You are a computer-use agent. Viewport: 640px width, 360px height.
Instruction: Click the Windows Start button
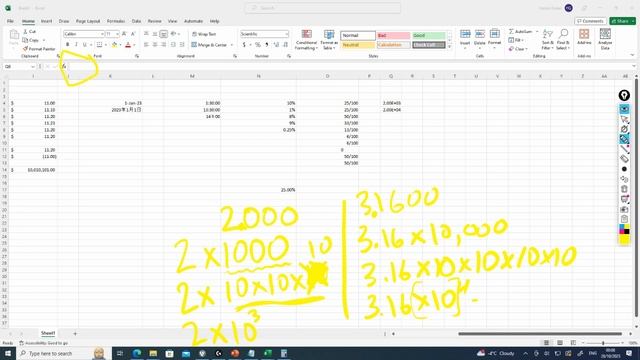(8, 353)
